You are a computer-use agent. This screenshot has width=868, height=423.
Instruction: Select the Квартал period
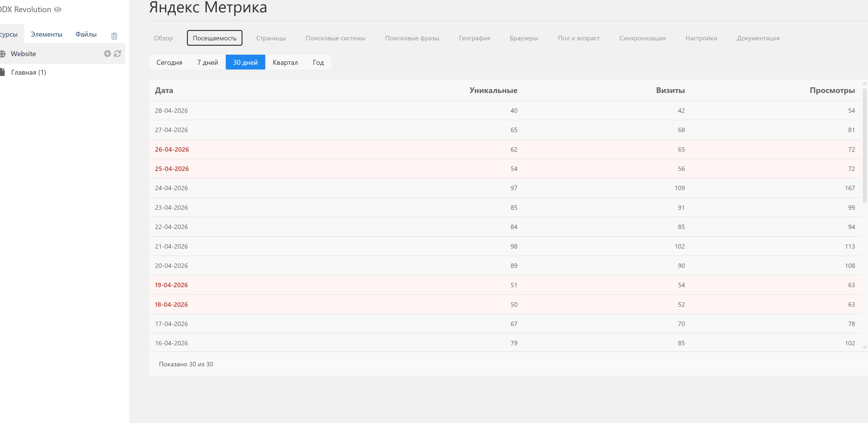click(x=285, y=62)
